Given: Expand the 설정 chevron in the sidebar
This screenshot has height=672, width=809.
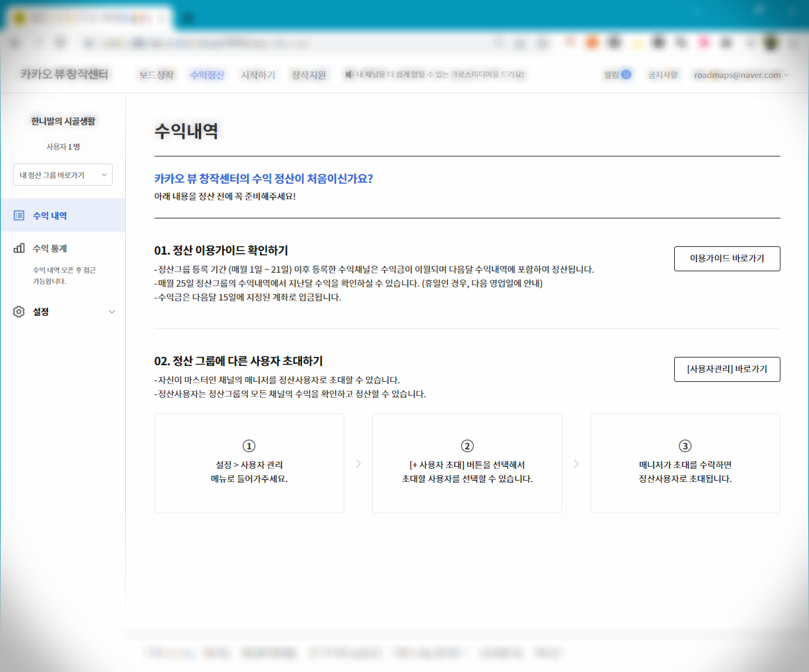Looking at the screenshot, I should [x=112, y=312].
